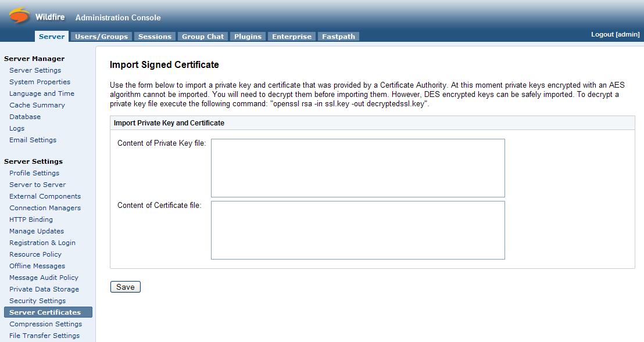Open the Cache Summary page
This screenshot has height=342, width=644.
[x=37, y=105]
